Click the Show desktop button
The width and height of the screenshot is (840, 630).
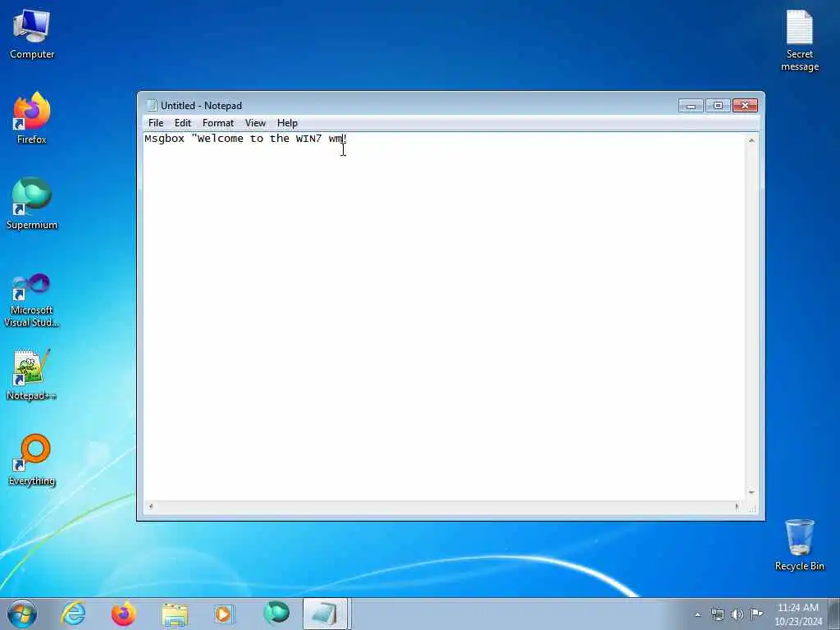click(834, 614)
